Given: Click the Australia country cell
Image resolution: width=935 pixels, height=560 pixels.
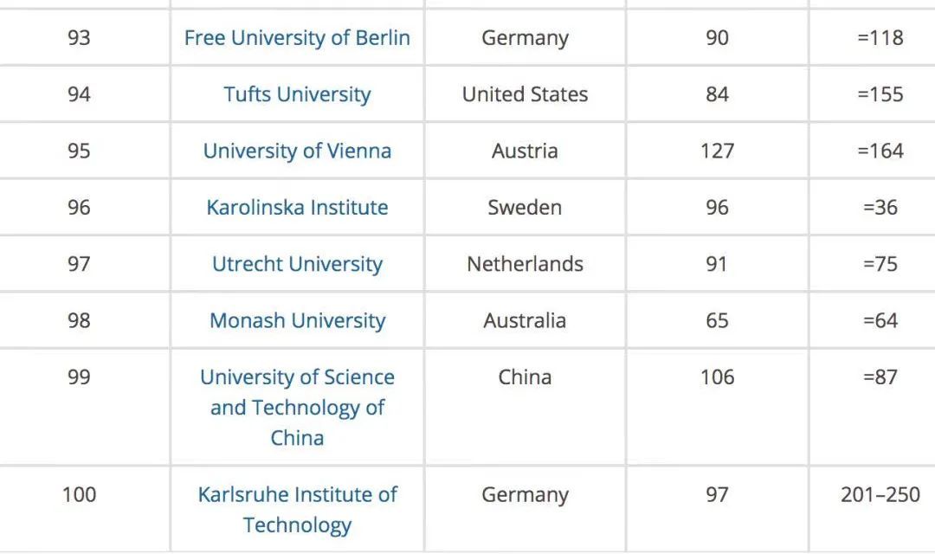Looking at the screenshot, I should coord(525,320).
